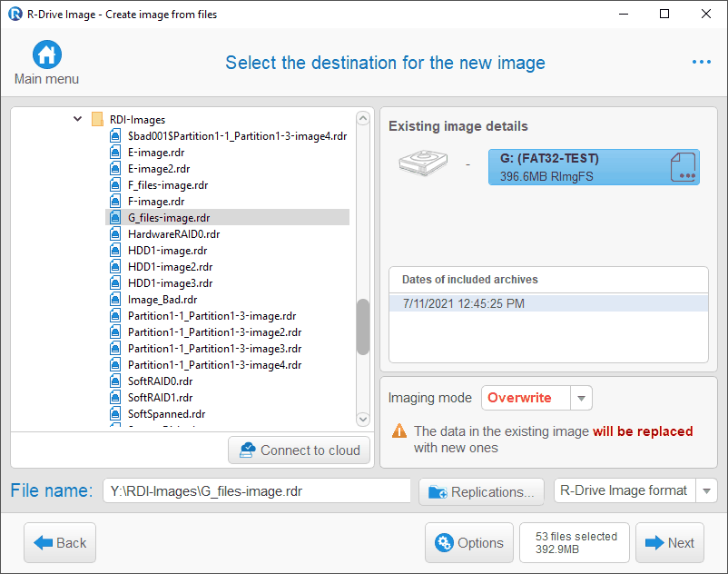Select the G: (FAT32-TEST) partition block
This screenshot has height=574, width=728.
point(594,167)
